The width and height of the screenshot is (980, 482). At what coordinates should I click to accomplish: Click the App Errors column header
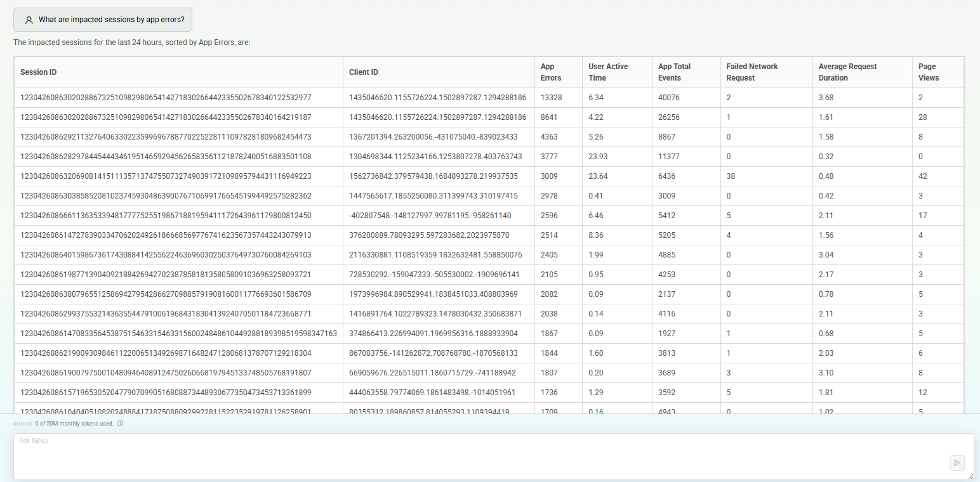pyautogui.click(x=559, y=72)
